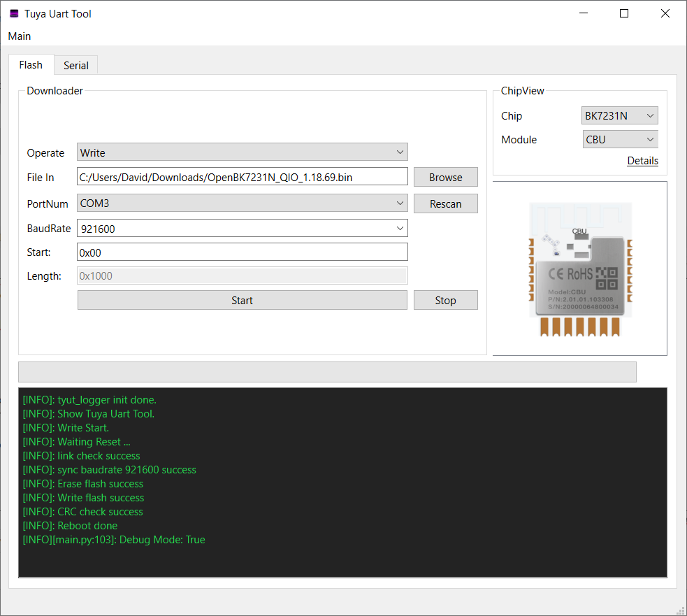Click the Start address field 0x00
Screen dimensions: 687x616
[x=243, y=252]
